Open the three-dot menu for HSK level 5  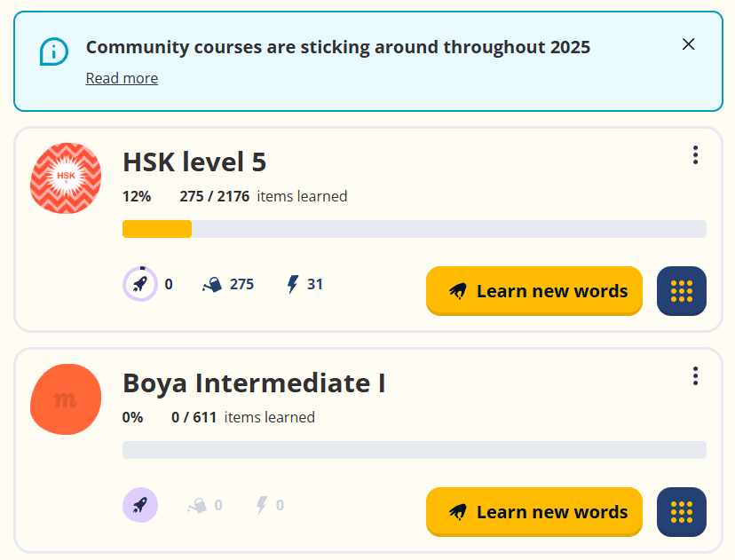[695, 155]
